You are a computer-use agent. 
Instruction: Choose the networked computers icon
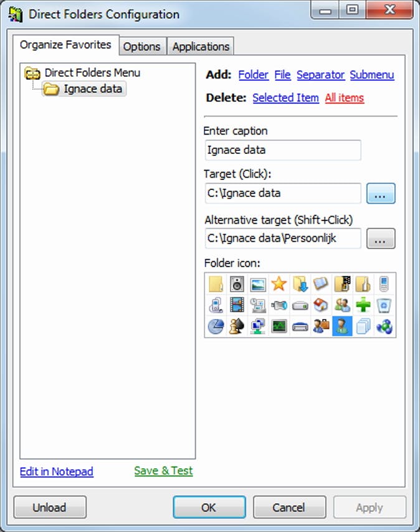(x=258, y=326)
